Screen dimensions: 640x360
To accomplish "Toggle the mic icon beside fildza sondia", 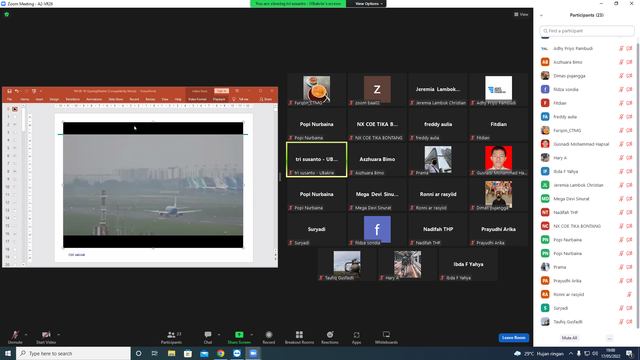I will point(621,89).
